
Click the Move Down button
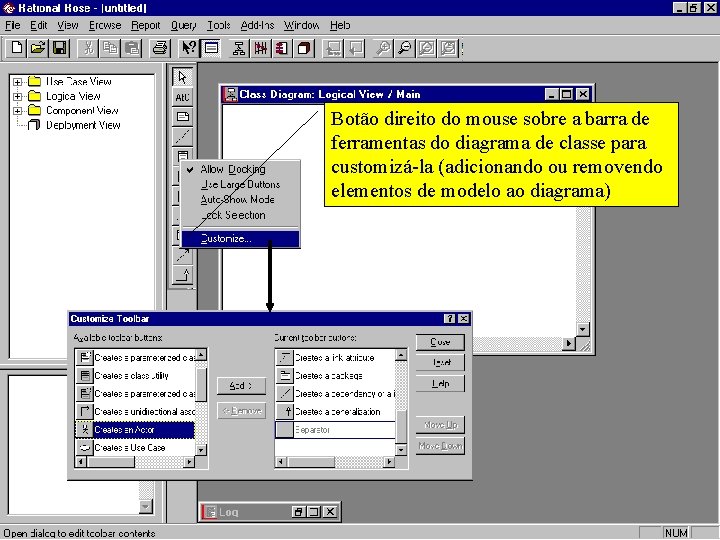tap(440, 446)
